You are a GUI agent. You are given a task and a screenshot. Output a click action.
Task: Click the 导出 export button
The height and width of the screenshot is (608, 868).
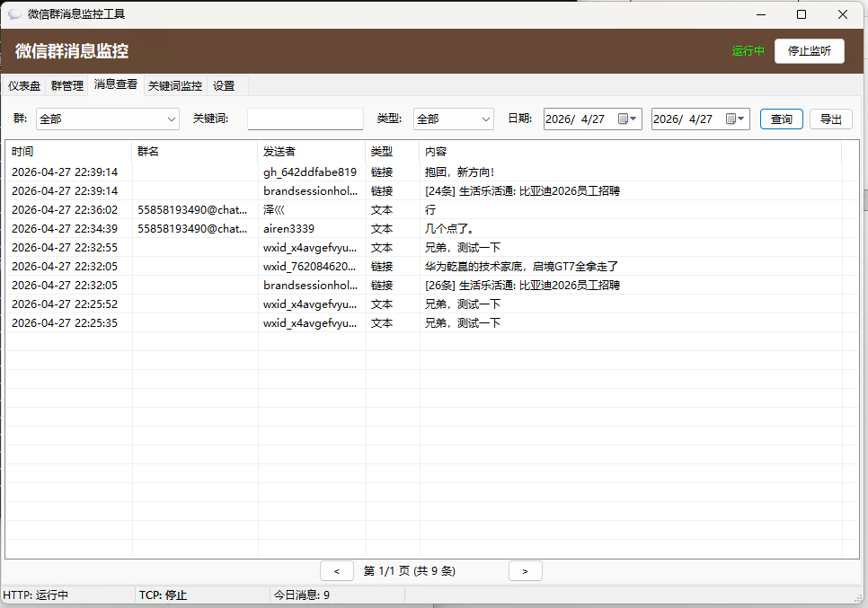[x=830, y=118]
